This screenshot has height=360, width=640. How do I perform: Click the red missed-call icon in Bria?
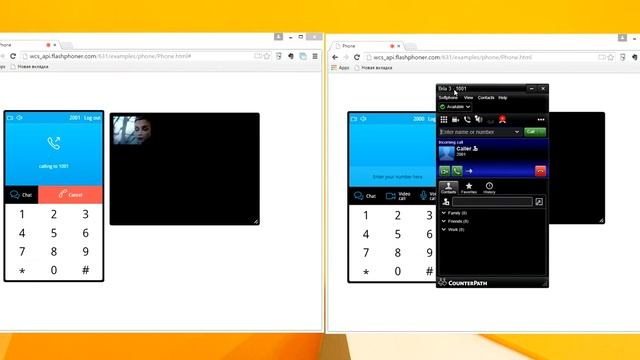(x=502, y=120)
